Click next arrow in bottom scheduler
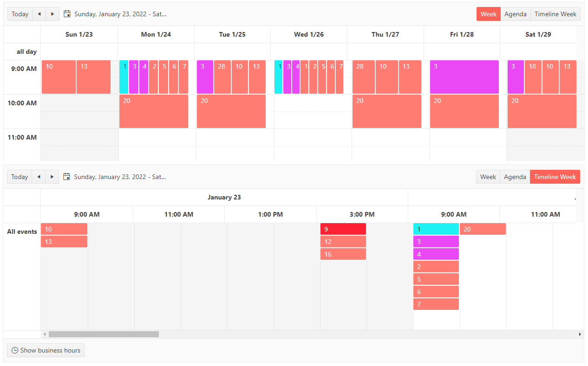 pyautogui.click(x=52, y=177)
